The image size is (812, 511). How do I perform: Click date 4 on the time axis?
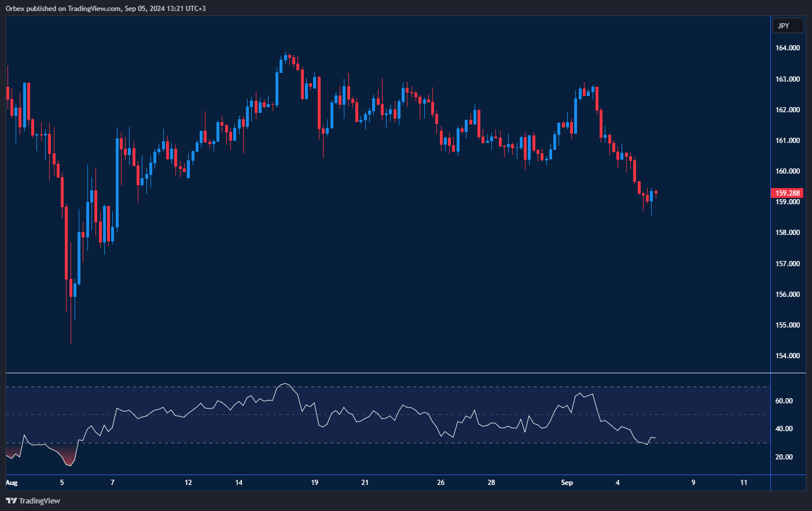pos(618,483)
